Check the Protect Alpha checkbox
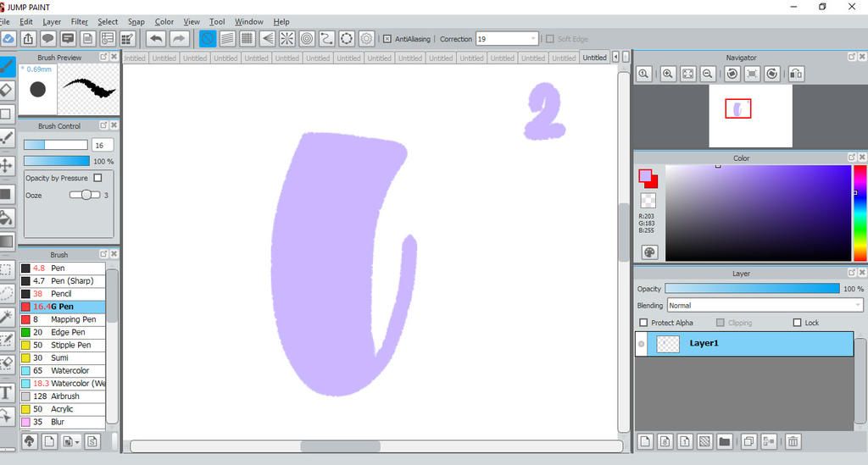Screen dimensions: 868x465 click(x=643, y=323)
